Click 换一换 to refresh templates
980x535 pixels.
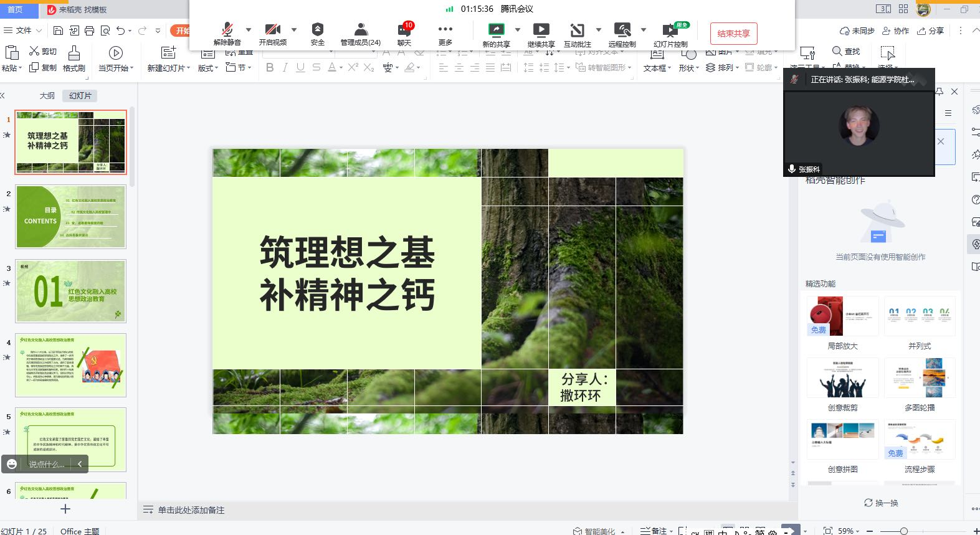tap(881, 503)
